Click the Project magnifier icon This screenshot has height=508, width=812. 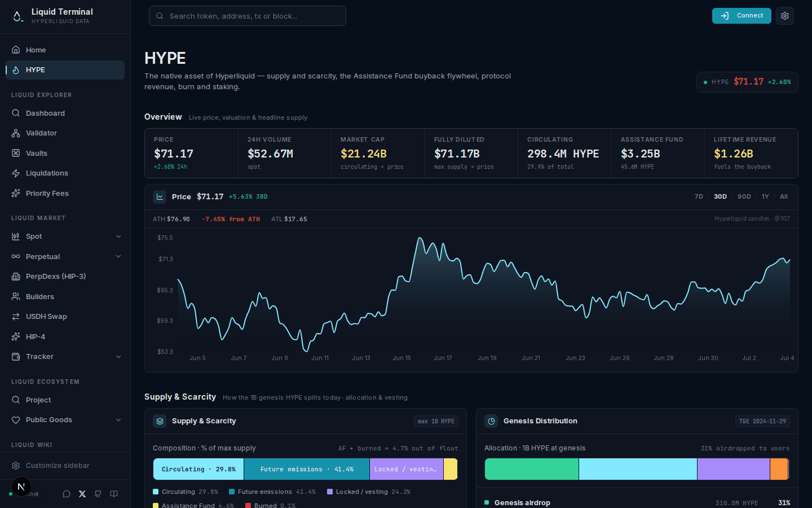click(16, 400)
